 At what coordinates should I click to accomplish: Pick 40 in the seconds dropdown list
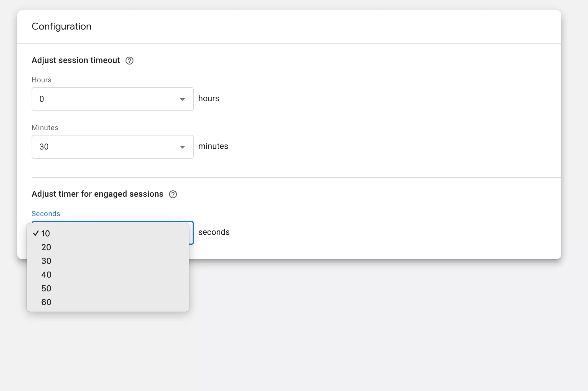click(46, 275)
